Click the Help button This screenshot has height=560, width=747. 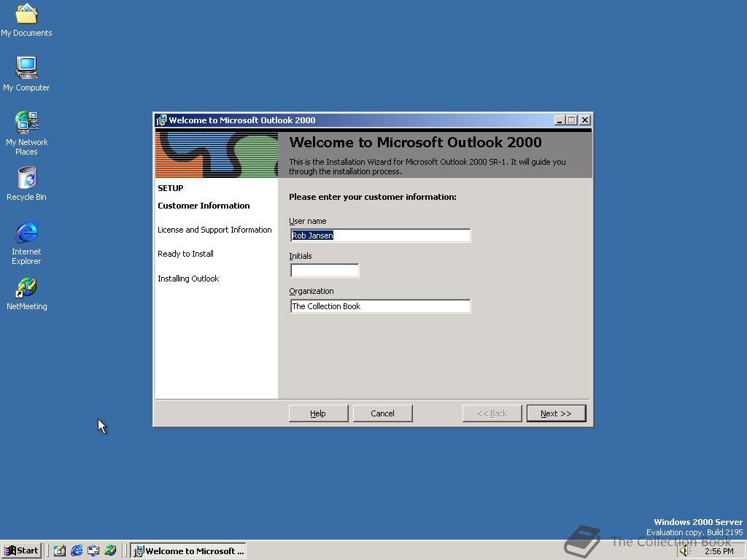(318, 413)
